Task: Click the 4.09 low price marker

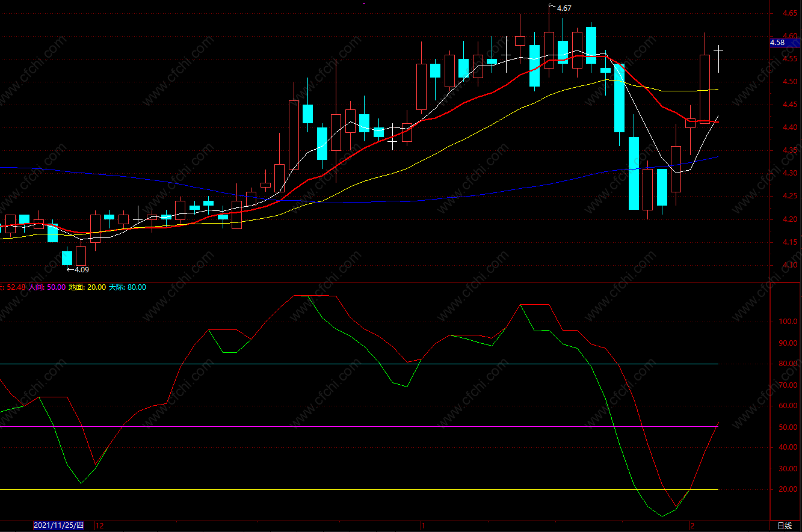Action: (81, 269)
